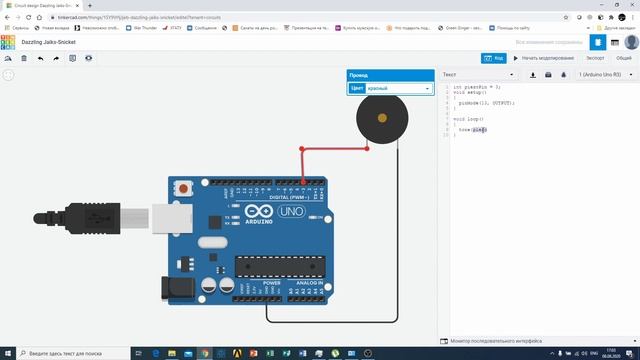Open Другие закладки bookmarks folder
640x360 pixels.
click(616, 28)
